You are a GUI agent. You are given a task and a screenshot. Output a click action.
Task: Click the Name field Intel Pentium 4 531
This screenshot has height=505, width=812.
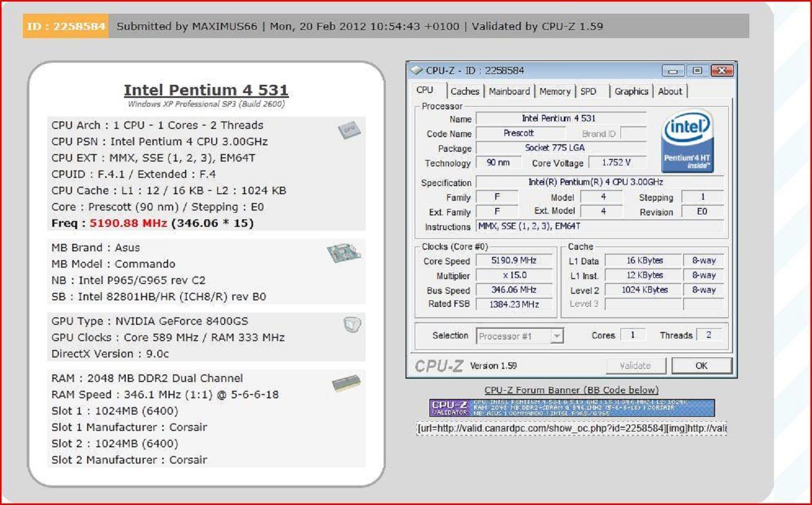click(561, 119)
